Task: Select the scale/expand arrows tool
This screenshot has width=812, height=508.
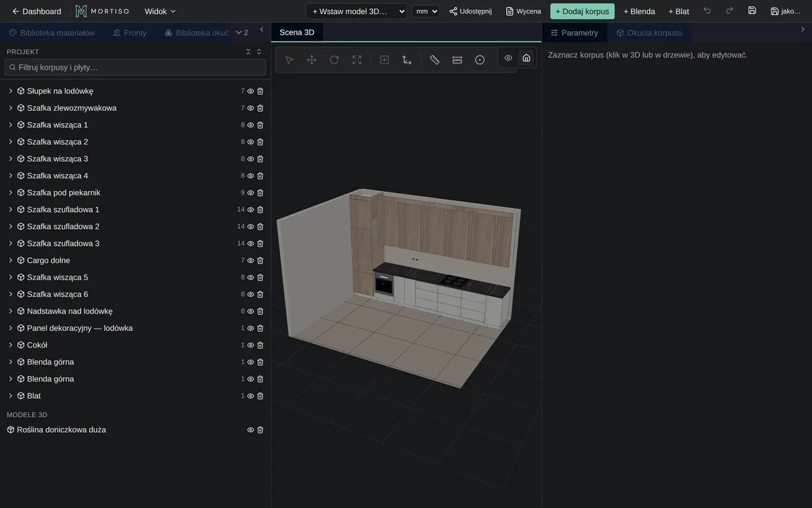Action: click(357, 60)
